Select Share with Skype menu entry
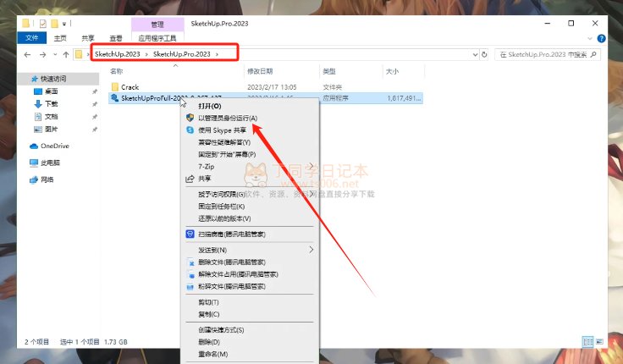623x364 pixels. pyautogui.click(x=222, y=130)
